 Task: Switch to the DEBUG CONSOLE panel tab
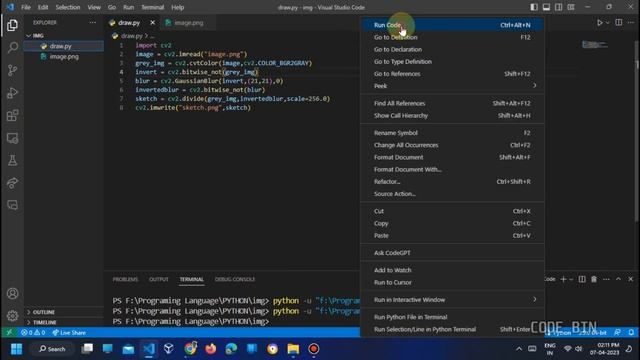point(235,280)
